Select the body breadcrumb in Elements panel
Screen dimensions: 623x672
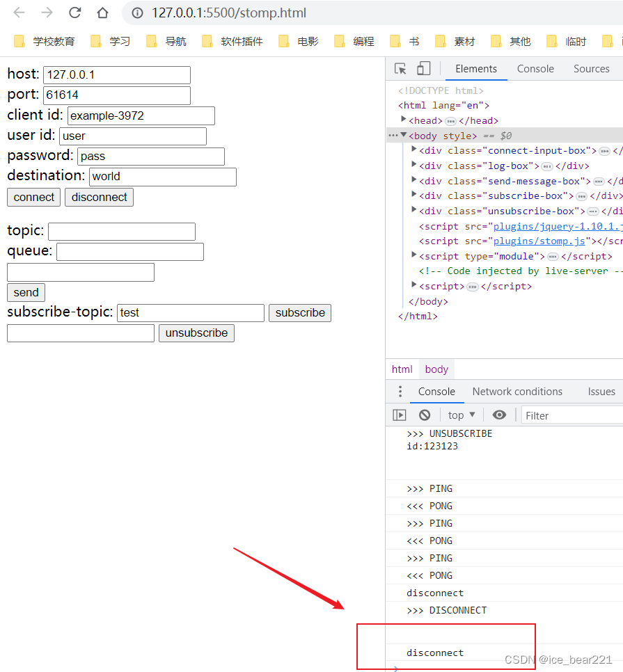(x=436, y=369)
